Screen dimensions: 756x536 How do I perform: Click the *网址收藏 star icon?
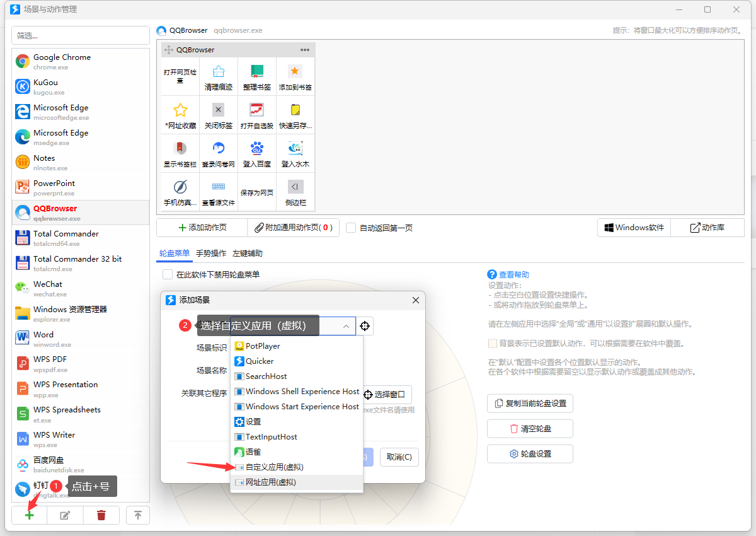tap(180, 110)
